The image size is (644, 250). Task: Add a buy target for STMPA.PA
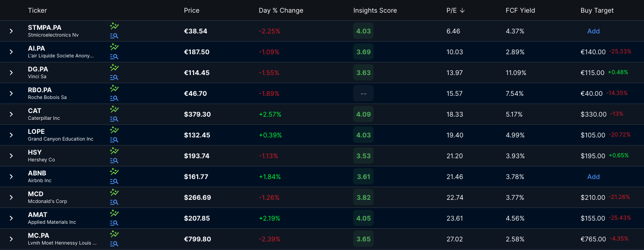click(593, 31)
